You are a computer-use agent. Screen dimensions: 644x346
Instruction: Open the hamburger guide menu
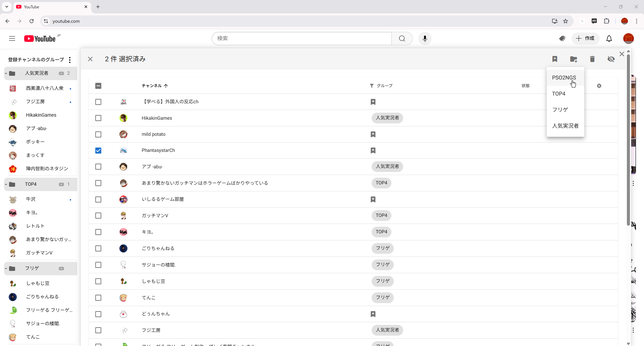(x=12, y=39)
